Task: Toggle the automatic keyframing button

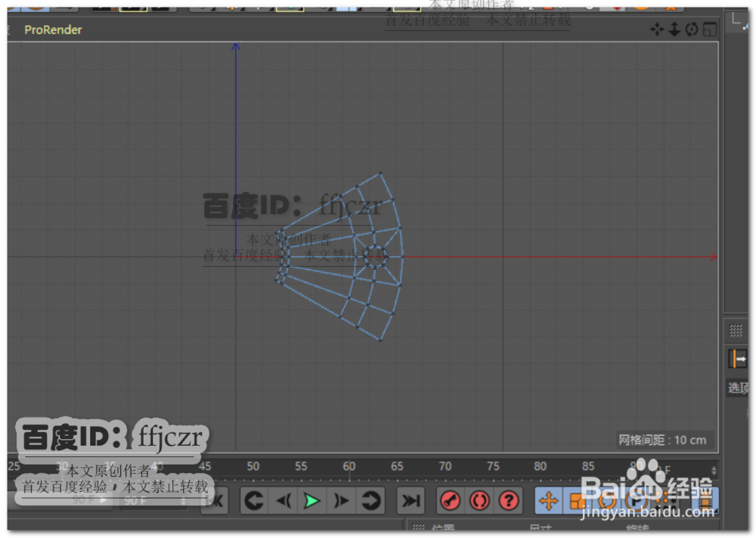Action: coord(479,502)
